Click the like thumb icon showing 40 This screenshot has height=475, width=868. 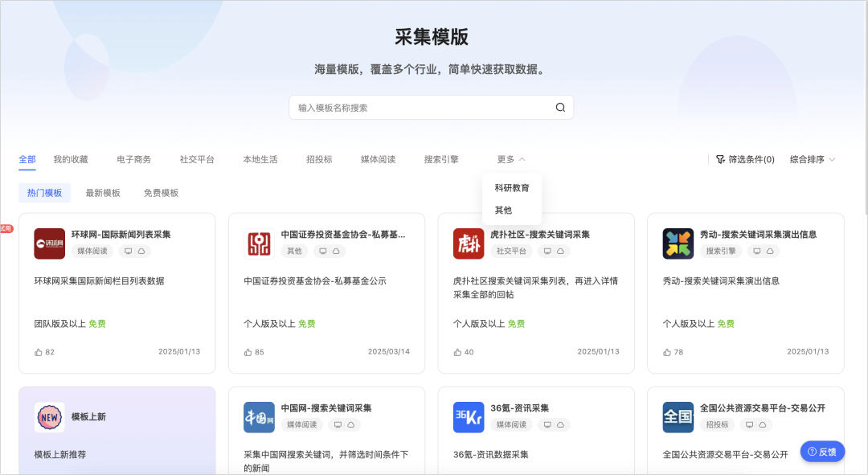(457, 352)
